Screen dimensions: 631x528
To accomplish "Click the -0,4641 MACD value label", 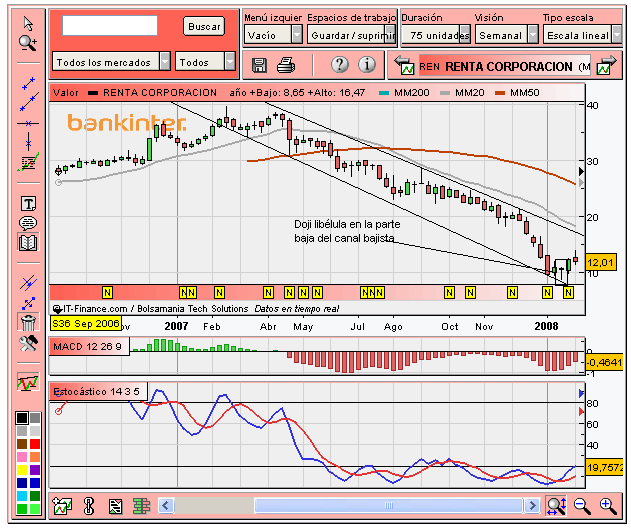I will click(x=604, y=363).
